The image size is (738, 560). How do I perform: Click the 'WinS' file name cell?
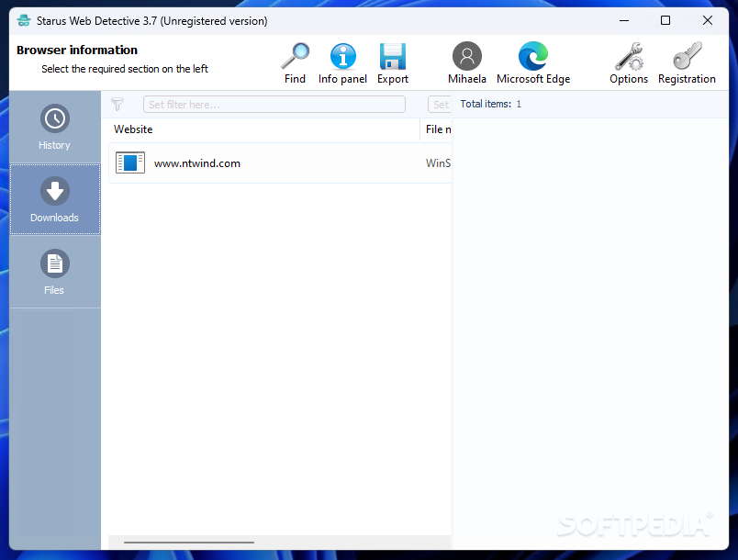[438, 163]
